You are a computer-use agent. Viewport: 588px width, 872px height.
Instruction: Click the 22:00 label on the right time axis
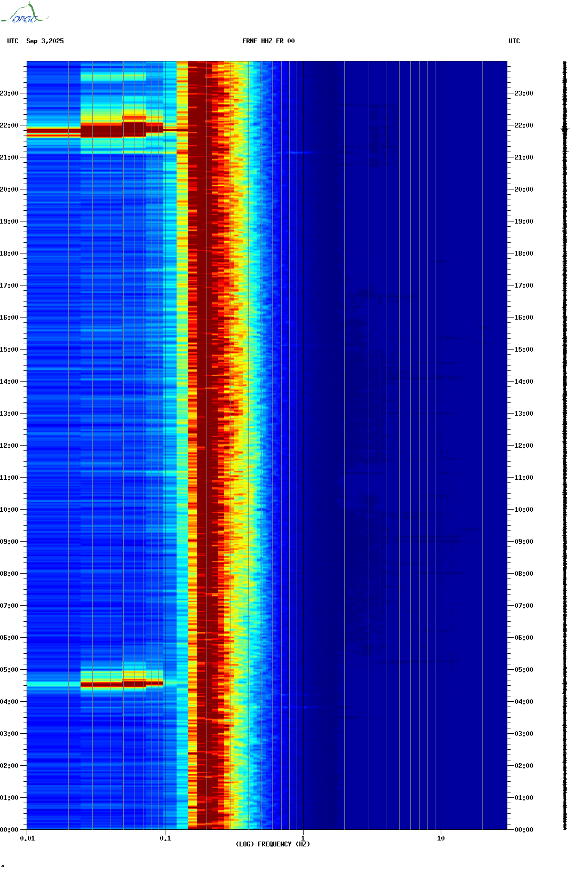click(x=524, y=125)
